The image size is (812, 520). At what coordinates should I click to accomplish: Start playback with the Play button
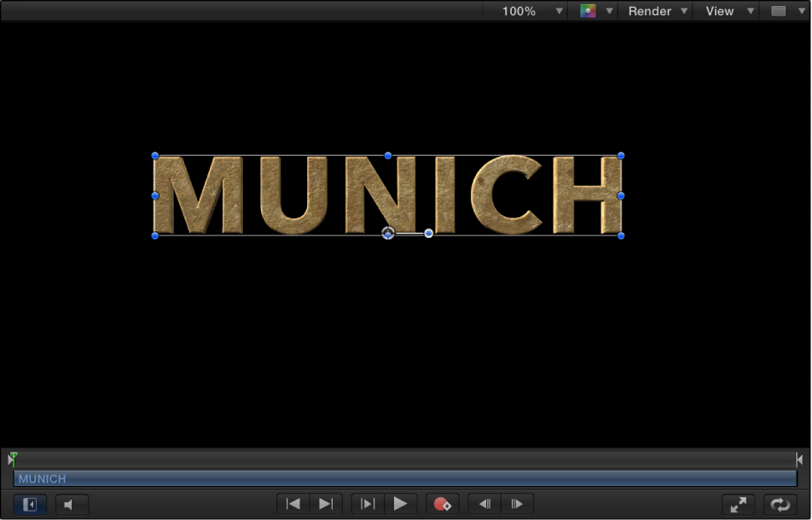[401, 504]
